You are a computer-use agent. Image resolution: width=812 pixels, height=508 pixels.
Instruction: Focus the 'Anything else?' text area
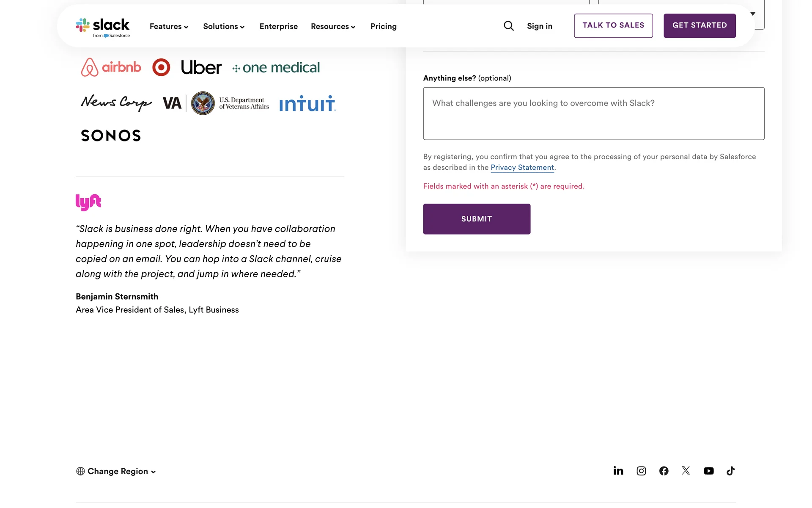point(594,113)
